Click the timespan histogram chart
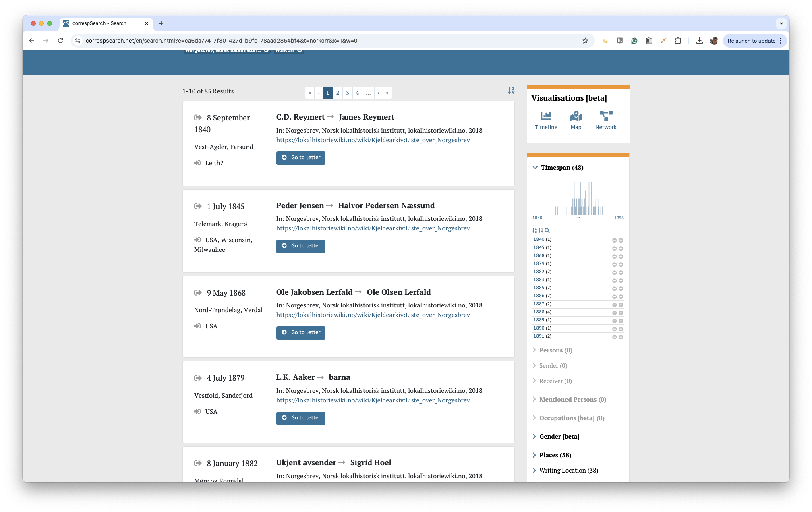Image resolution: width=812 pixels, height=512 pixels. [578, 199]
